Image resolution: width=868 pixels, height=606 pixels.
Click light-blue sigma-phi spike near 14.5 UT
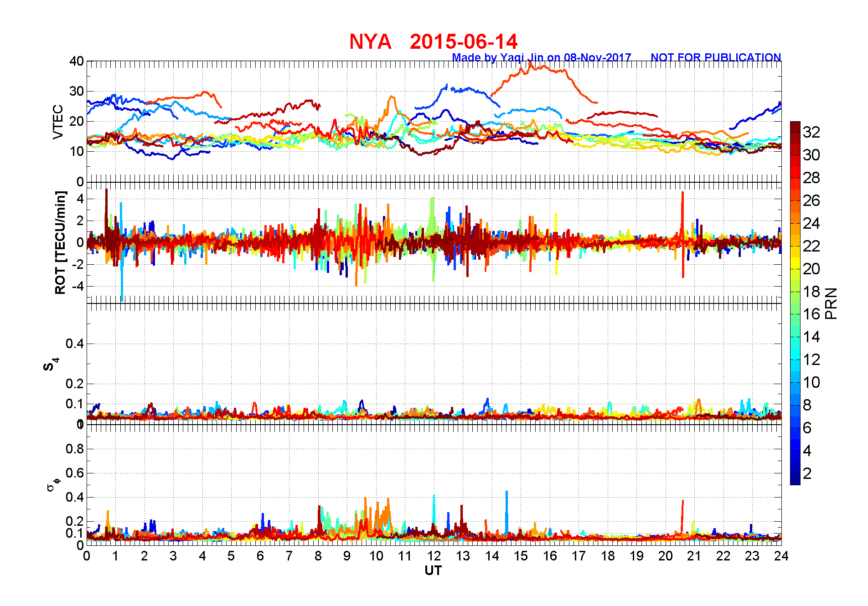[506, 511]
